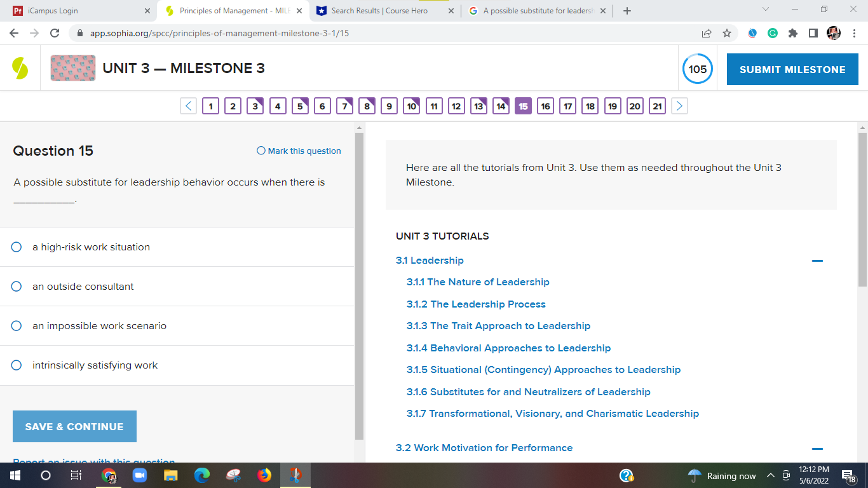
Task: Close the Course Hero search tab
Action: [451, 11]
